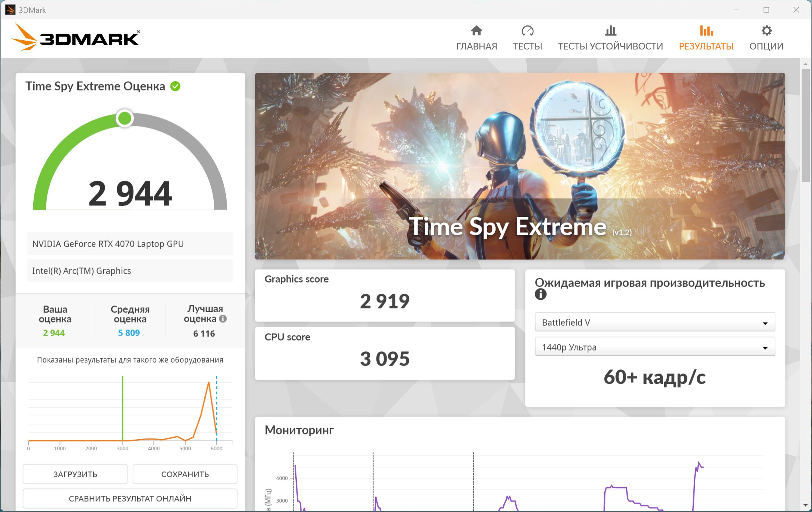
Task: Click the ЗАГРУЗИТЬ button
Action: click(75, 474)
